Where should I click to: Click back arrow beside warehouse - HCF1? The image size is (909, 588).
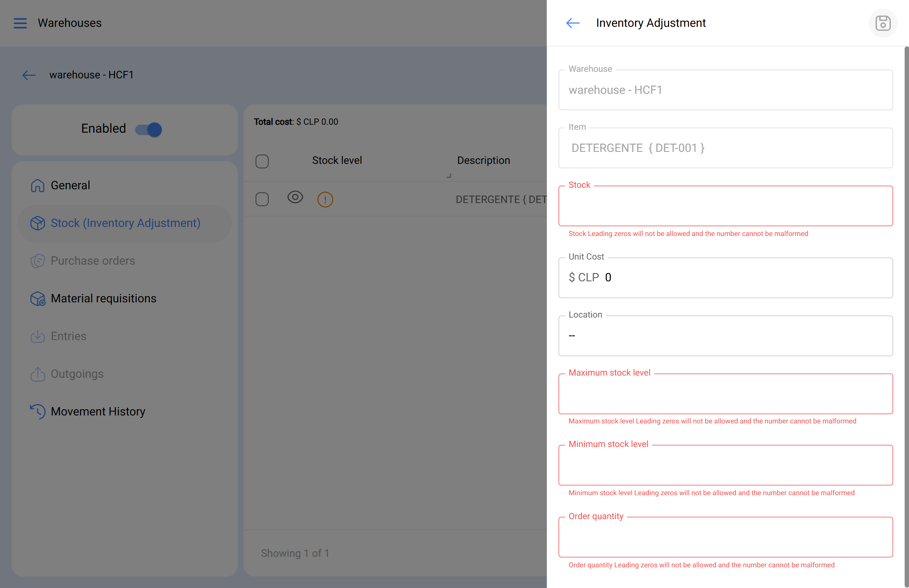pos(29,75)
